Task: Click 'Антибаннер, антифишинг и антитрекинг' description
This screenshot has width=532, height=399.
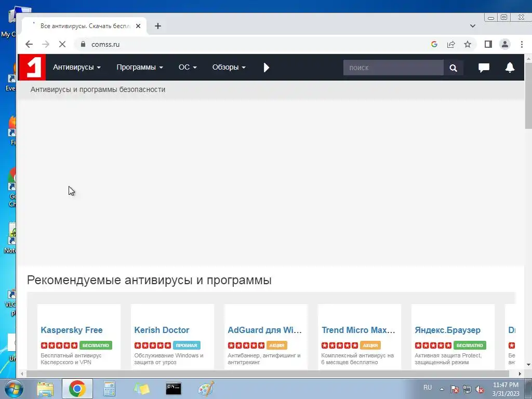Action: 264,358
